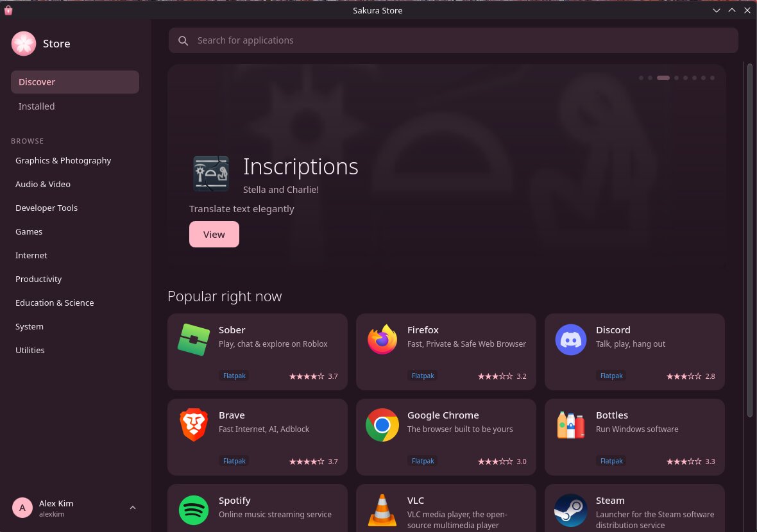Screen dimensions: 757x532
Task: Browse Education & Science category
Action: coord(75,303)
